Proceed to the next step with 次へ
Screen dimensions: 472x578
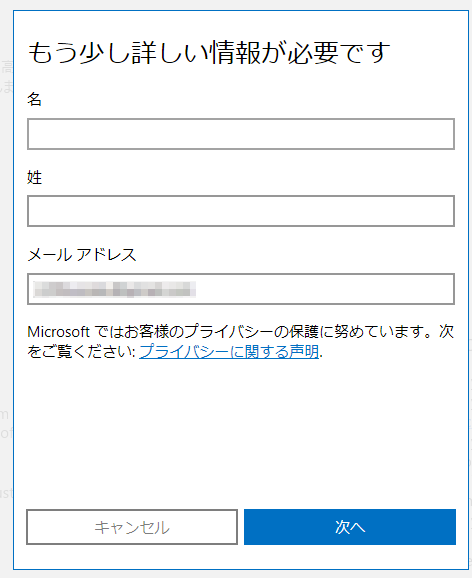(x=350, y=527)
